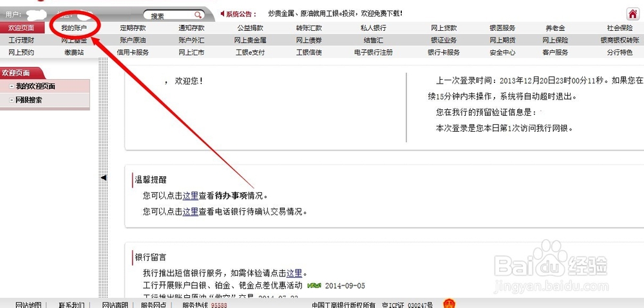
Task: Go to 公益捐款
Action: [x=250, y=28]
